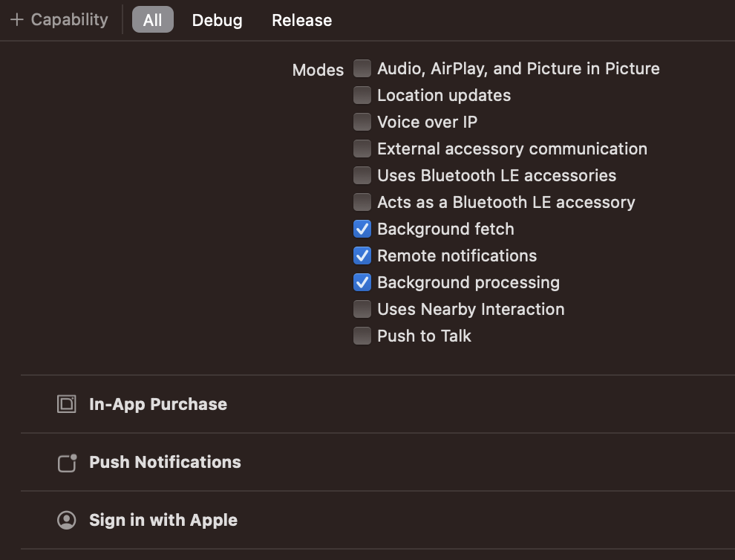Check the Location updates mode
The height and width of the screenshot is (560, 735).
pyautogui.click(x=362, y=95)
